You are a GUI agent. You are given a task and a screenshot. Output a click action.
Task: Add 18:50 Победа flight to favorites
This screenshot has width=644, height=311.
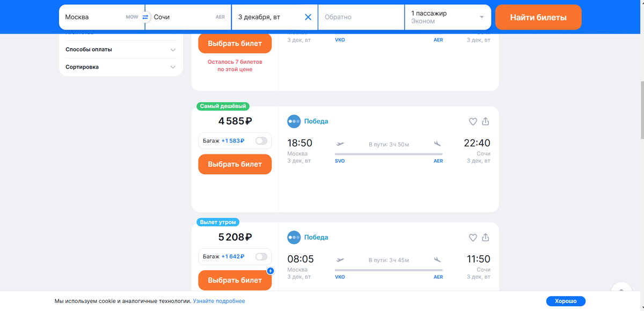pyautogui.click(x=473, y=122)
